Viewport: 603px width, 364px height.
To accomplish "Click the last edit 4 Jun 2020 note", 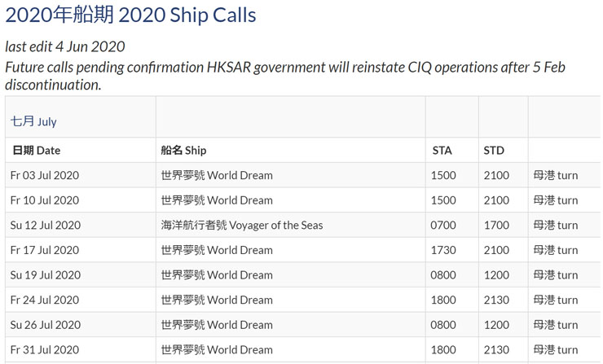I will [x=65, y=47].
